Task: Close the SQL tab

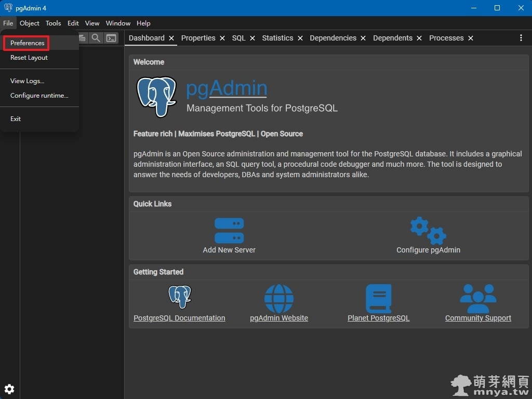Action: 252,38
